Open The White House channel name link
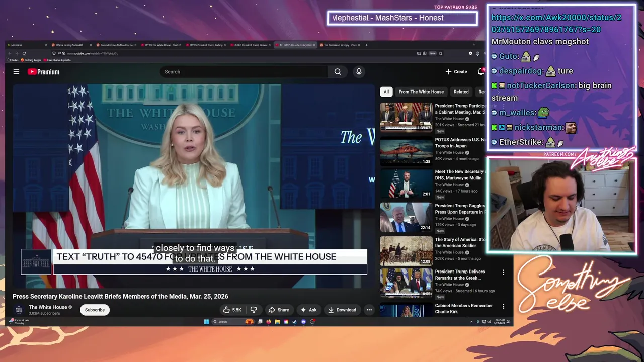 point(48,307)
